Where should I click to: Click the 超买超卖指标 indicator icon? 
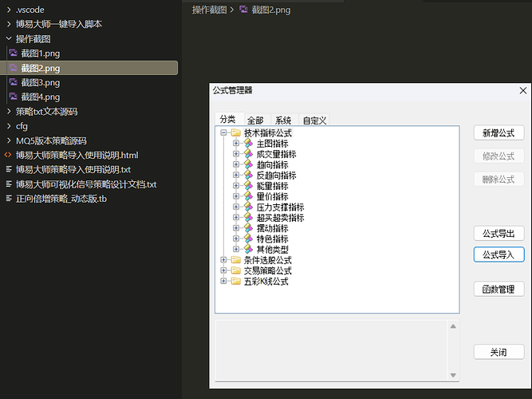click(248, 217)
